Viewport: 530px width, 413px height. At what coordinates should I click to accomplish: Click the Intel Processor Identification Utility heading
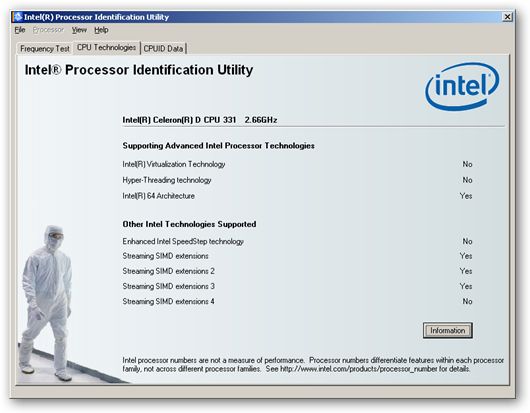tap(139, 70)
